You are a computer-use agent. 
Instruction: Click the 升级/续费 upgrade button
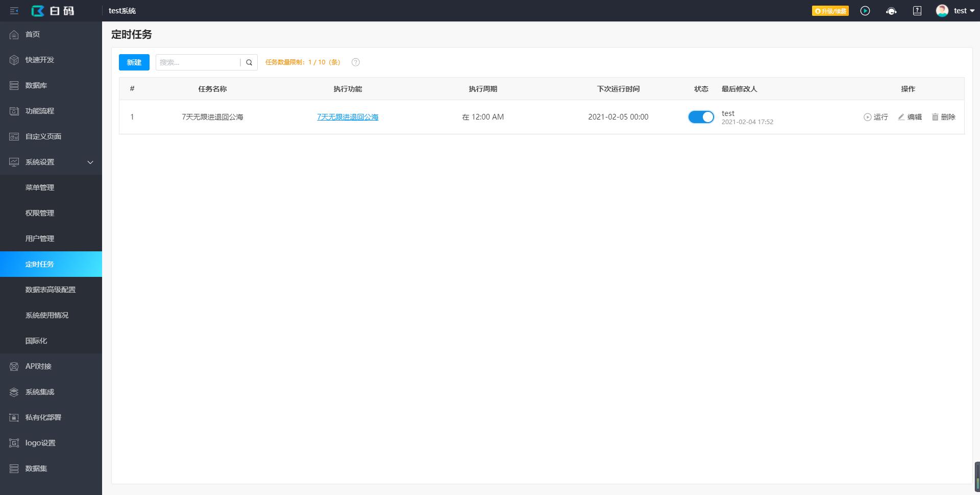pos(830,11)
